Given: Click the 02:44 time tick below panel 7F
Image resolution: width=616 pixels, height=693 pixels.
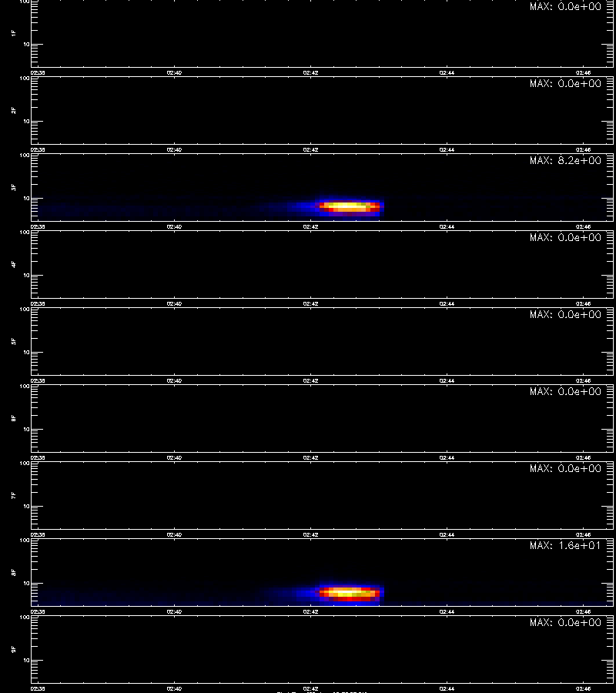Looking at the screenshot, I should tap(447, 535).
